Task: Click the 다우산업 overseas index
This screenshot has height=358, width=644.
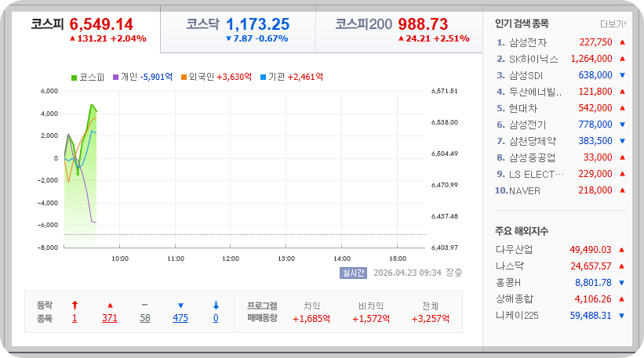Action: pos(514,249)
